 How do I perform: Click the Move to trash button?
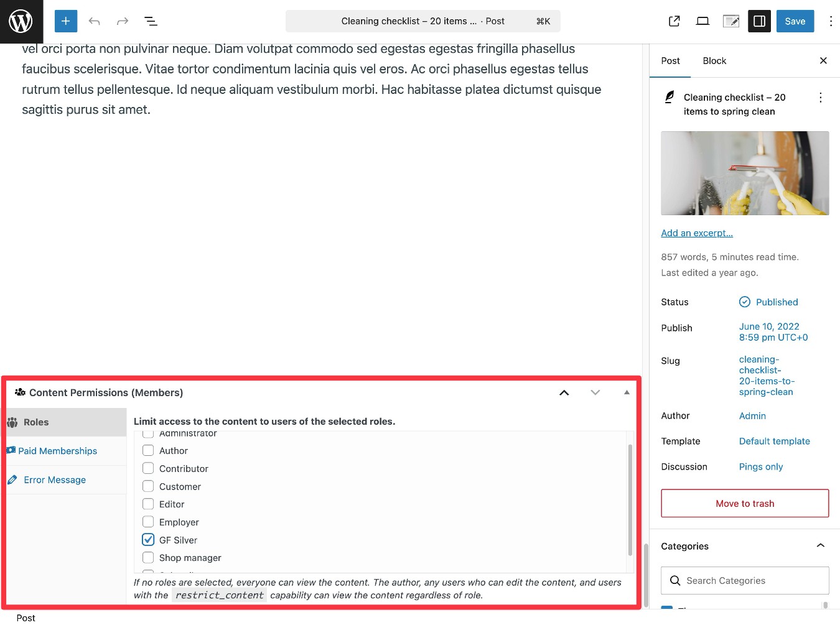744,503
